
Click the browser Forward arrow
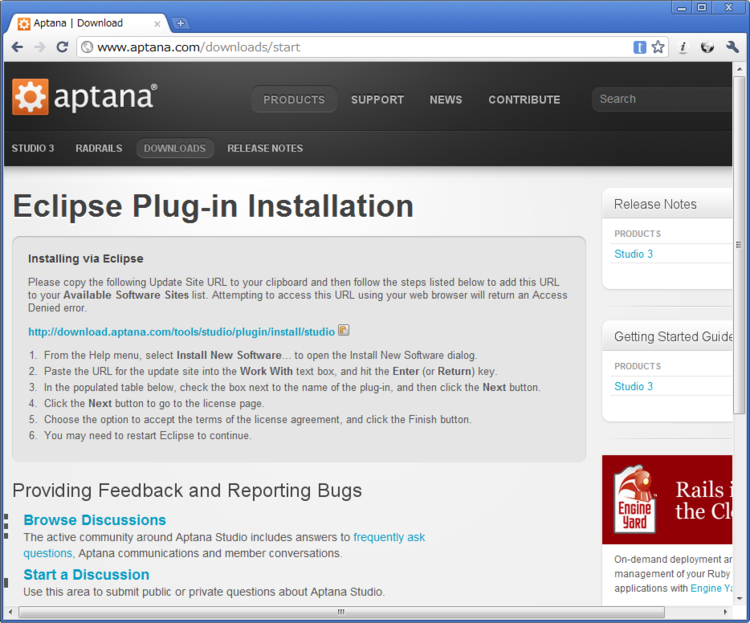40,47
